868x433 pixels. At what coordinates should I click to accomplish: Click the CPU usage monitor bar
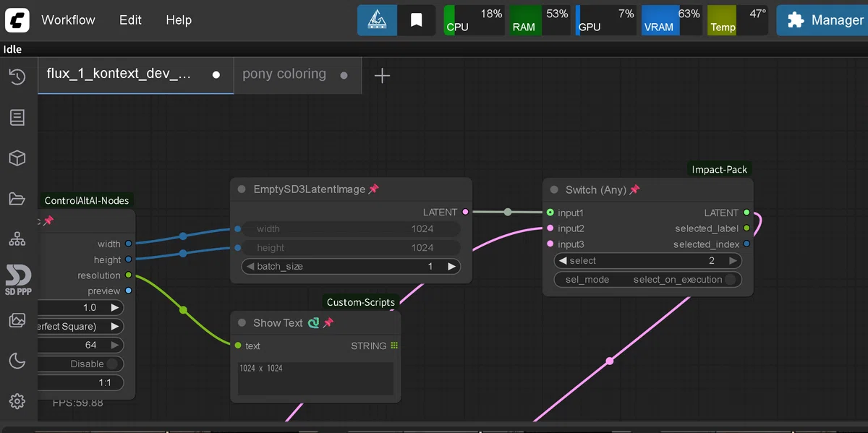click(475, 20)
